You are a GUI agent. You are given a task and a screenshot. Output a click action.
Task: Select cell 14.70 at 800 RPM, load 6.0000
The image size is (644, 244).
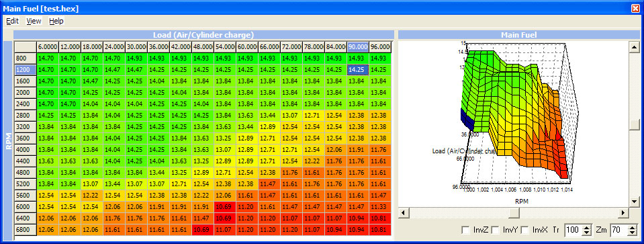48,58
